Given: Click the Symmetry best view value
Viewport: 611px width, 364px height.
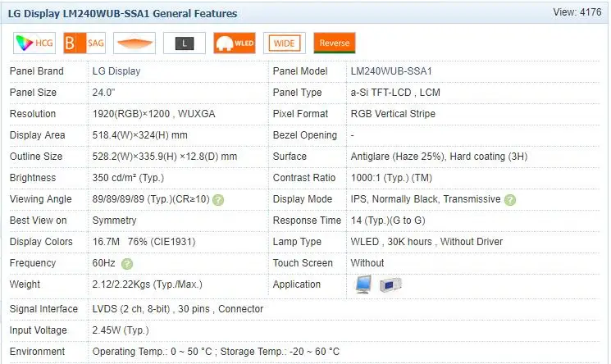Looking at the screenshot, I should 114,221.
